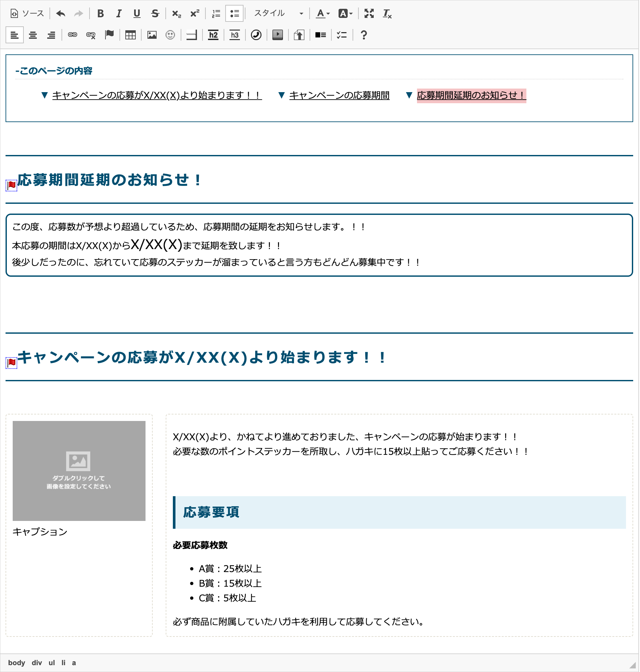Image resolution: width=640 pixels, height=672 pixels.
Task: Align text to the left
Action: 15,35
